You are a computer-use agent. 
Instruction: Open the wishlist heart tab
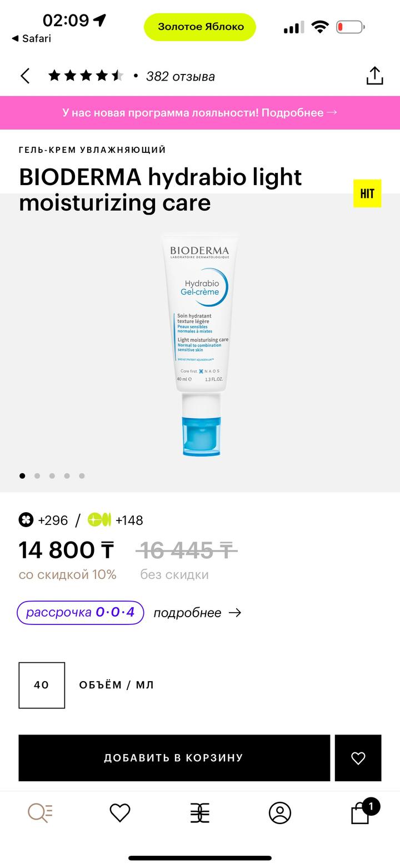[x=120, y=813]
